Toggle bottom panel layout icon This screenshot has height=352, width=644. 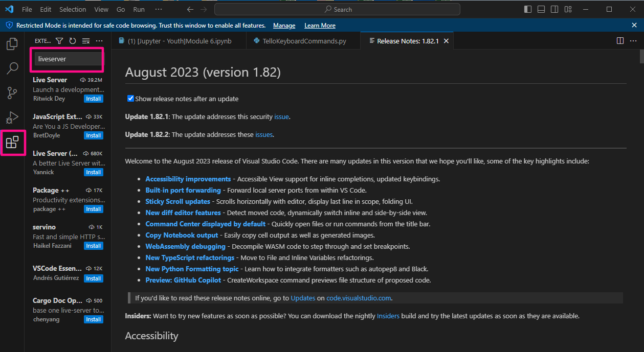(x=541, y=9)
